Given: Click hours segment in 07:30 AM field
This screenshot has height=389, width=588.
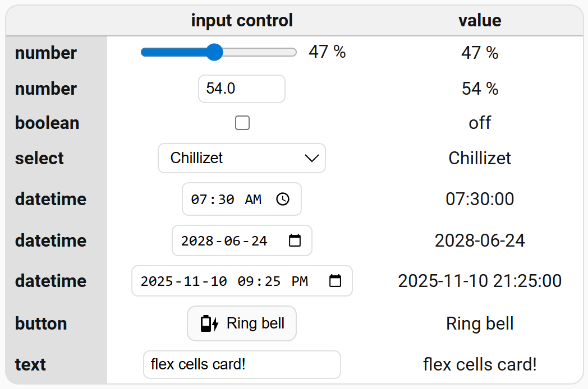Looking at the screenshot, I should point(198,199).
